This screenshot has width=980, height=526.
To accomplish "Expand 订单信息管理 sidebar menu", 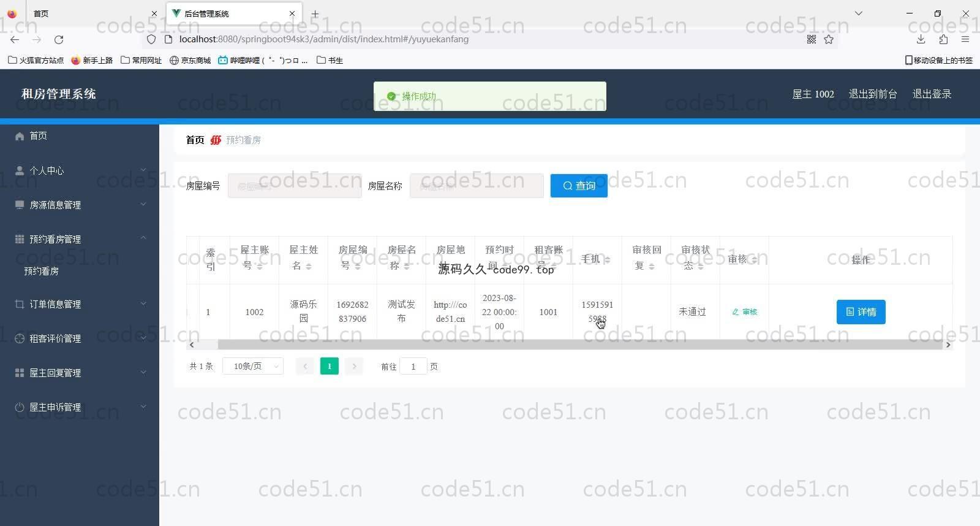I will tap(80, 304).
